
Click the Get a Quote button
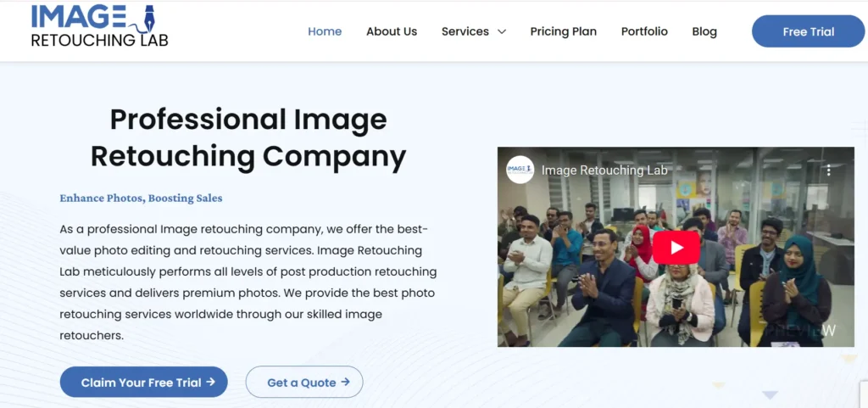(303, 383)
